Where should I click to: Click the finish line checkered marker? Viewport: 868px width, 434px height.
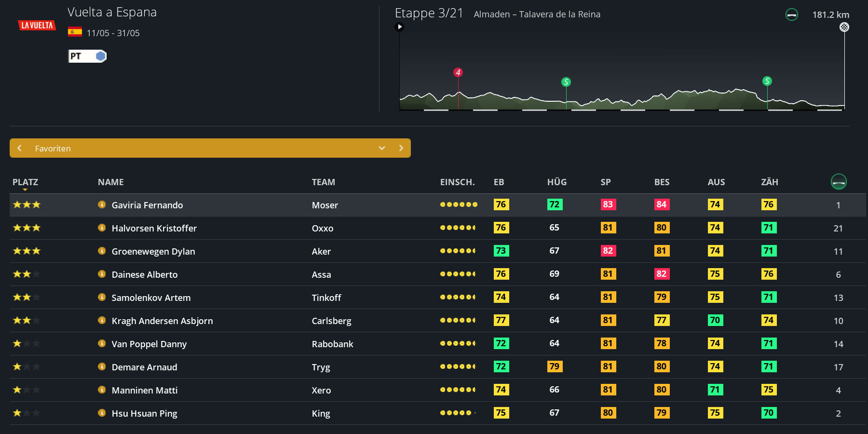click(844, 27)
